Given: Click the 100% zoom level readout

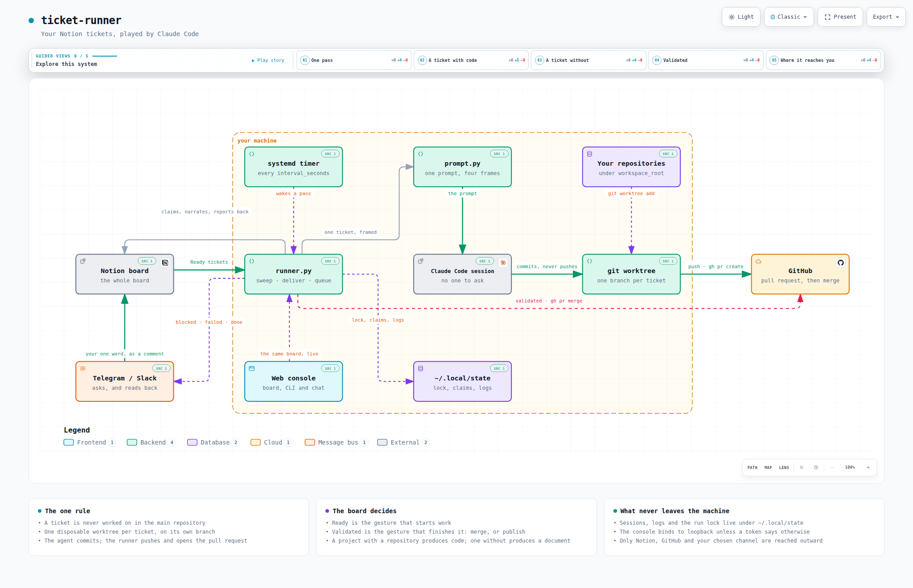Looking at the screenshot, I should point(850,467).
